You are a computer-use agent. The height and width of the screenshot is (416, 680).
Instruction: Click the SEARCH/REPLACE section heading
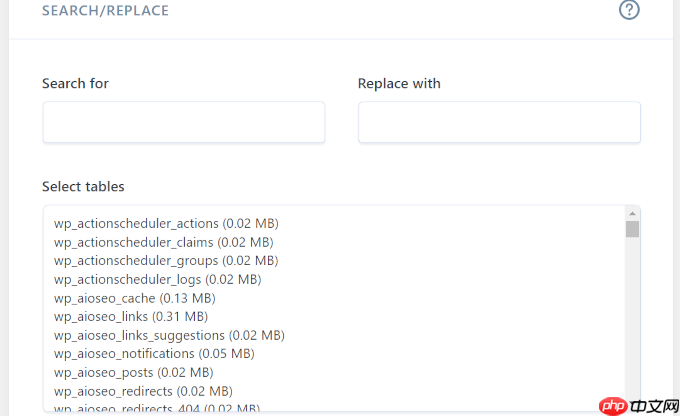[105, 10]
